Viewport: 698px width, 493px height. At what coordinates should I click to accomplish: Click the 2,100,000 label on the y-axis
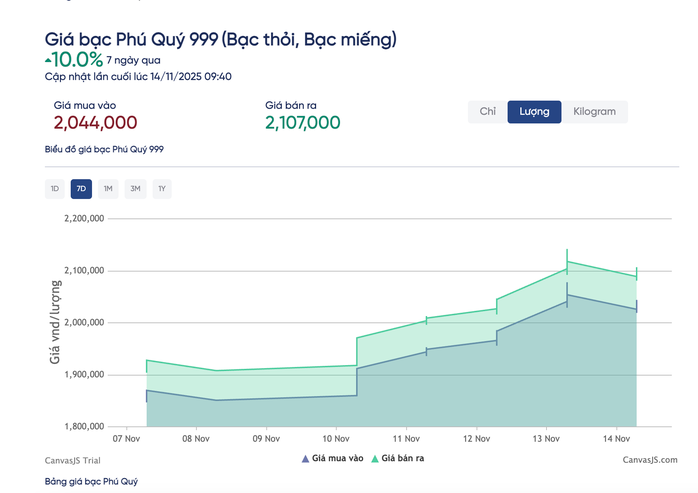[x=84, y=271]
